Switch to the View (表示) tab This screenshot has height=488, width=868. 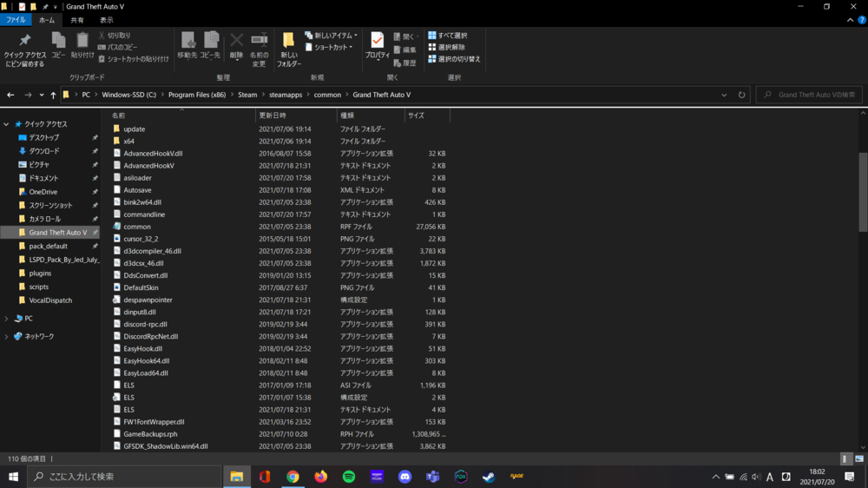[x=106, y=20]
